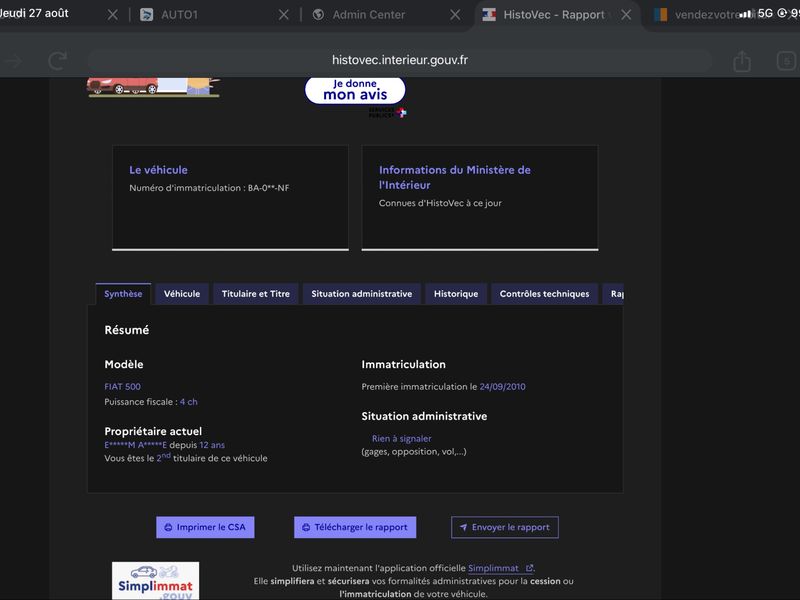The image size is (800, 600).
Task: Open the Titulaire et Titre tab
Action: coord(256,294)
